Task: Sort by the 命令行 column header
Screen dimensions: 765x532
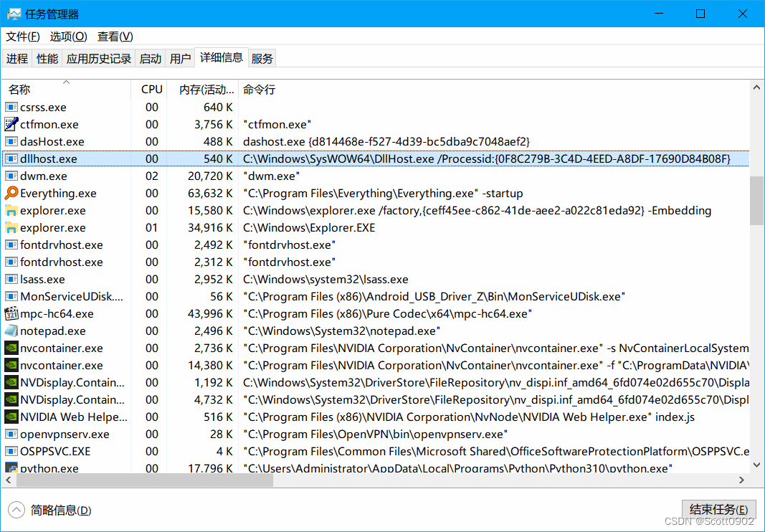Action: 494,90
